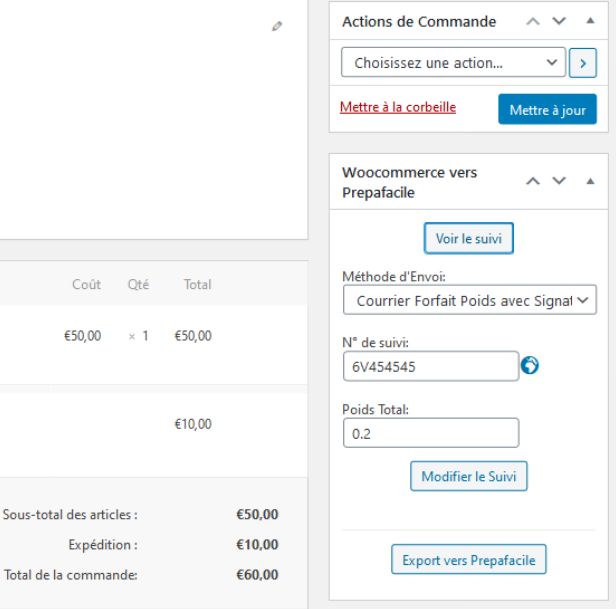This screenshot has height=609, width=616.
Task: Click the Coût column header
Action: (86, 284)
